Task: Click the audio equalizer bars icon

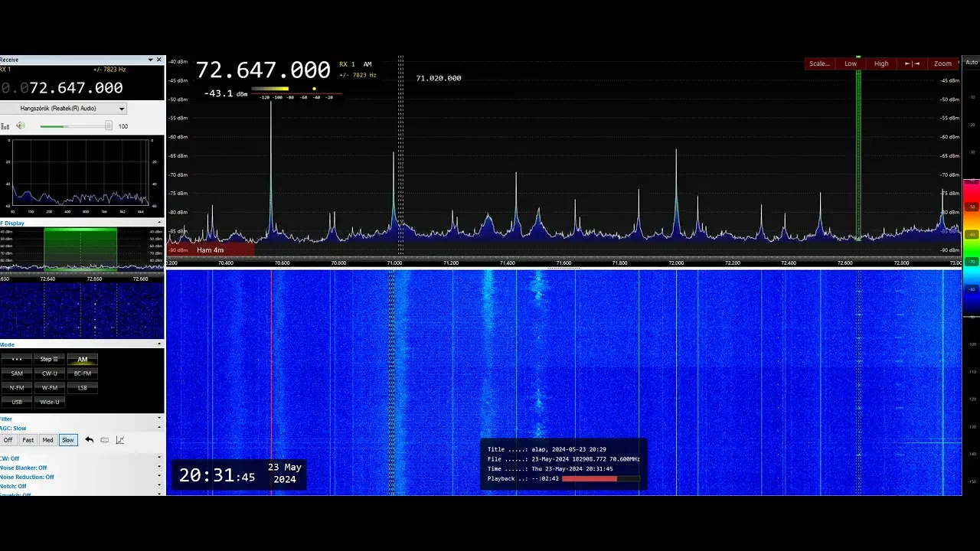Action: pyautogui.click(x=5, y=126)
